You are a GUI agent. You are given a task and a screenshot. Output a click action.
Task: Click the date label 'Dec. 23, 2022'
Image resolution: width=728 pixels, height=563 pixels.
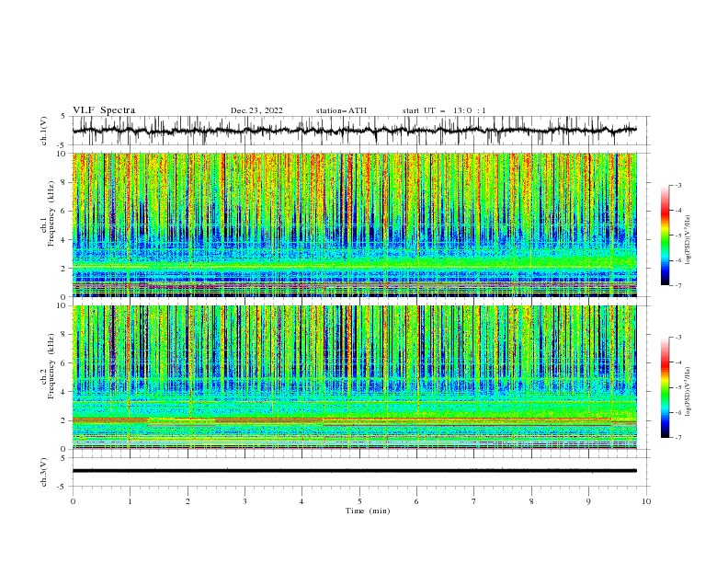coord(256,110)
